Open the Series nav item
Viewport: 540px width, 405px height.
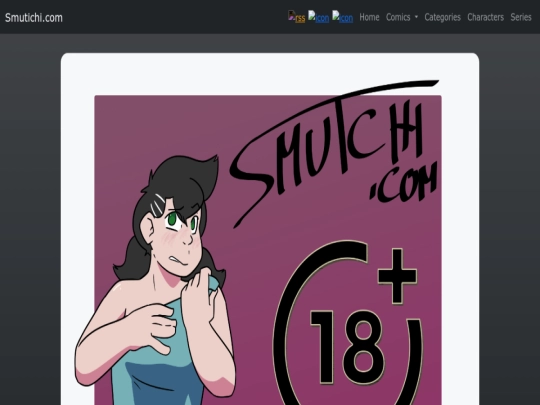point(521,17)
